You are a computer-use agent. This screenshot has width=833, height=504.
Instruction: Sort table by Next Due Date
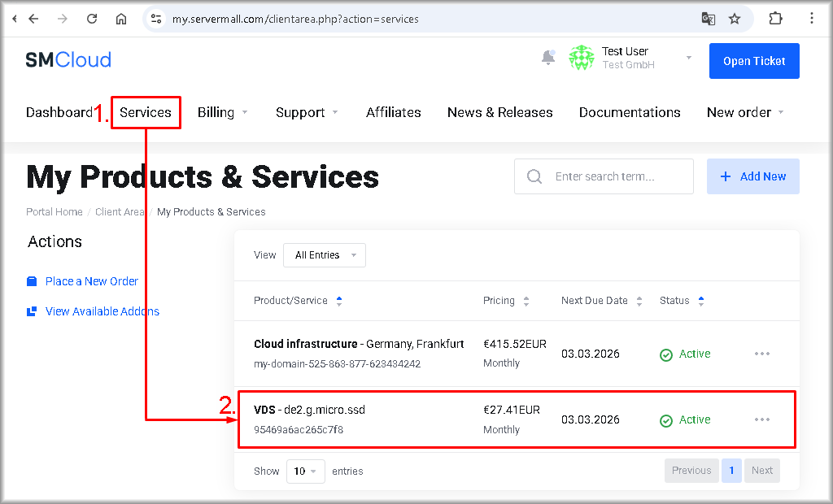pos(639,301)
